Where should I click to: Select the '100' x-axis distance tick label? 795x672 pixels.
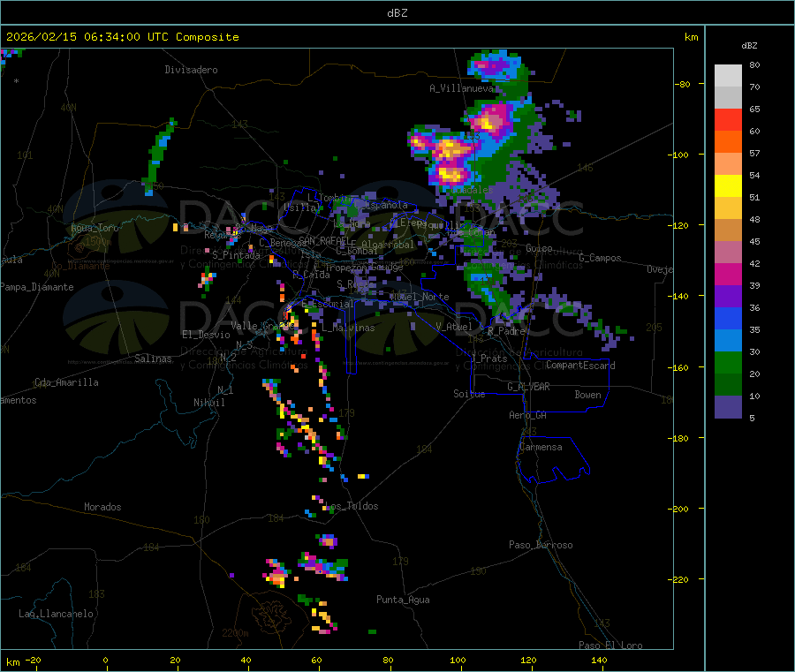(458, 660)
